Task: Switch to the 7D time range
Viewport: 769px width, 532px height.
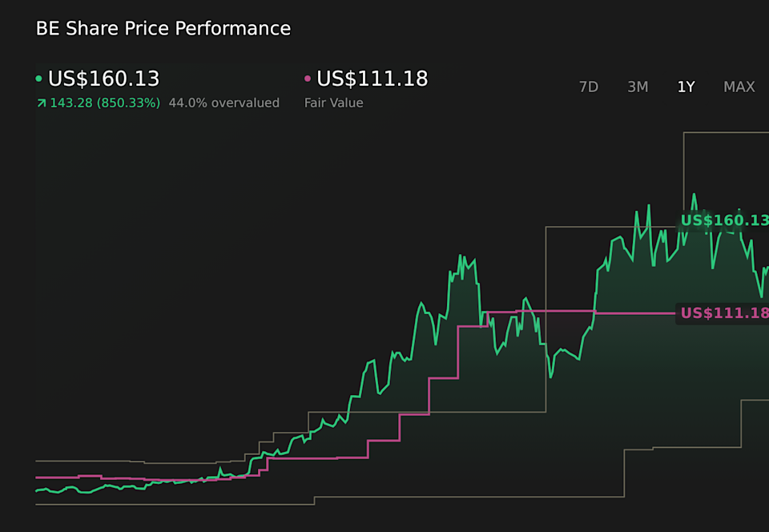Action: (588, 87)
